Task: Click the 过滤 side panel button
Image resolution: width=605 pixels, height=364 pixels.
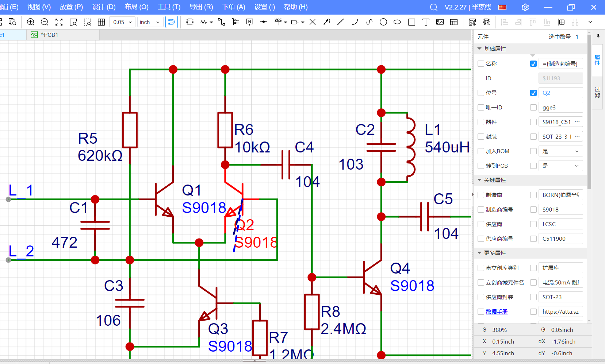Action: pyautogui.click(x=597, y=93)
